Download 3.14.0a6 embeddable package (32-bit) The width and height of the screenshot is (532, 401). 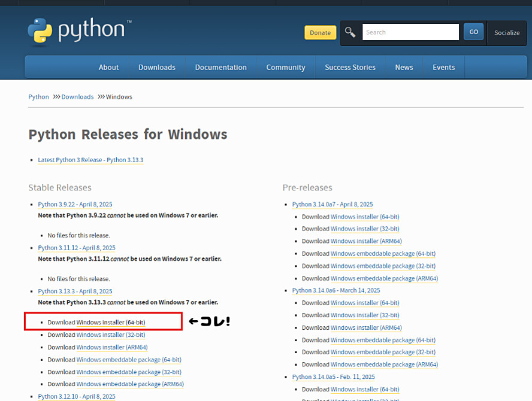click(x=383, y=352)
